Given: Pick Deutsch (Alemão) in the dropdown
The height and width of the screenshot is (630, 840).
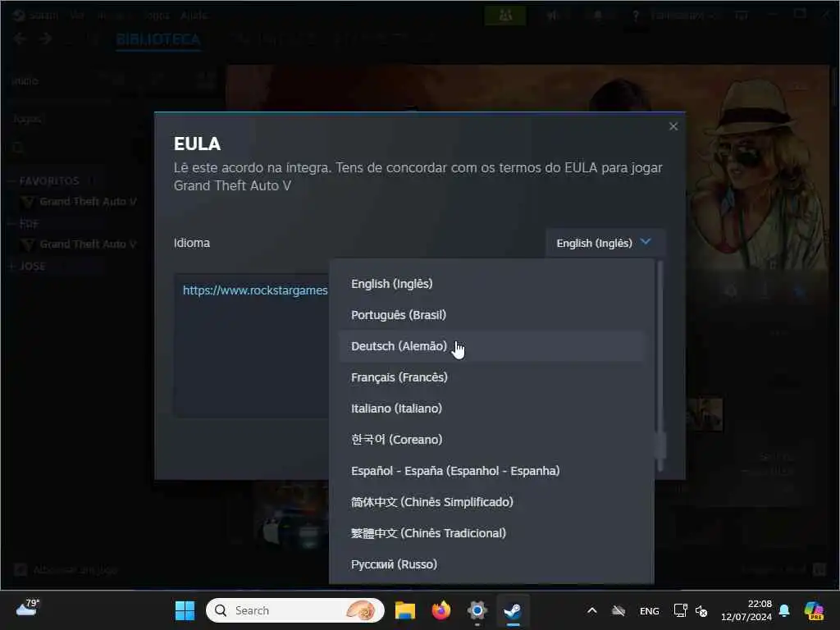Looking at the screenshot, I should coord(491,345).
